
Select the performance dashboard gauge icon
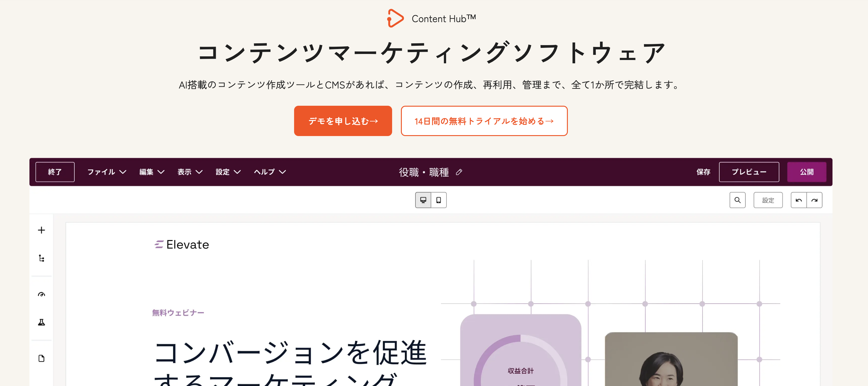point(42,294)
